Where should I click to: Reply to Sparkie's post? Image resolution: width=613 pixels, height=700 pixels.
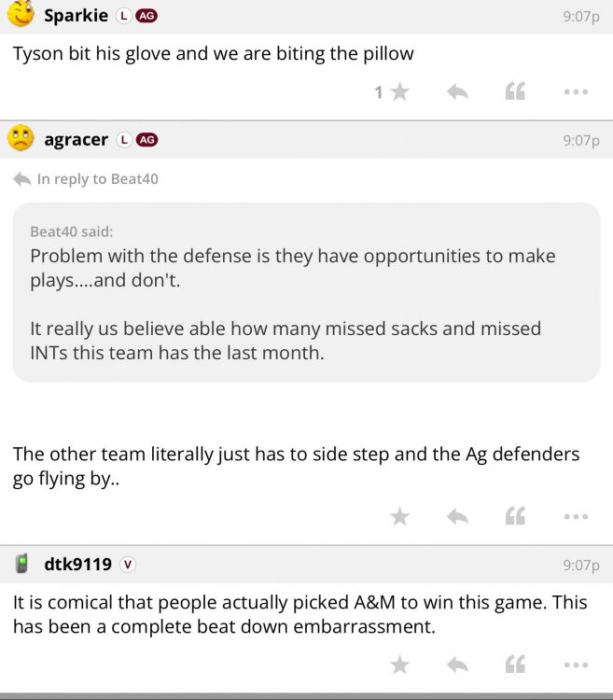tap(457, 91)
